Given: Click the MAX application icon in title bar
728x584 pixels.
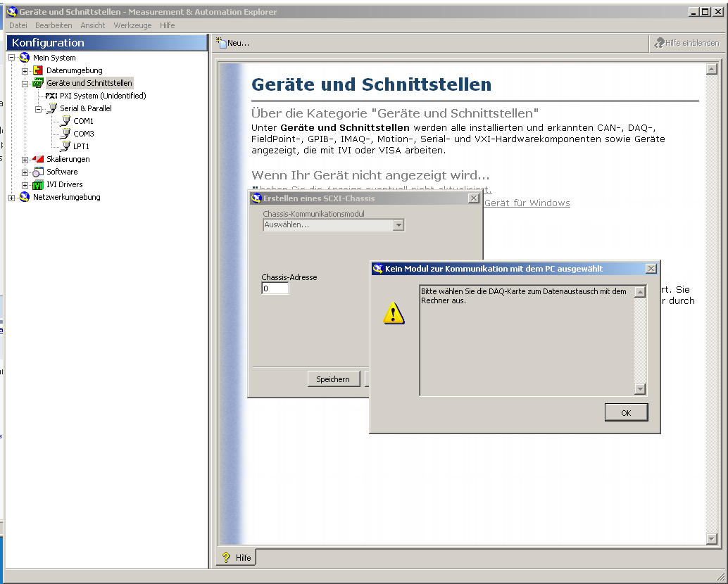Looking at the screenshot, I should coord(11,11).
